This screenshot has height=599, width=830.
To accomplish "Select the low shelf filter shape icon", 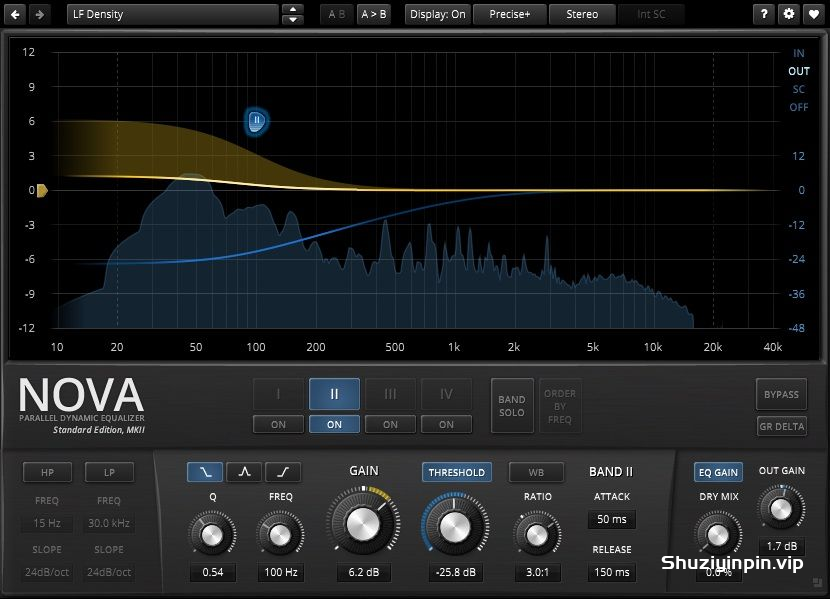I will (205, 472).
